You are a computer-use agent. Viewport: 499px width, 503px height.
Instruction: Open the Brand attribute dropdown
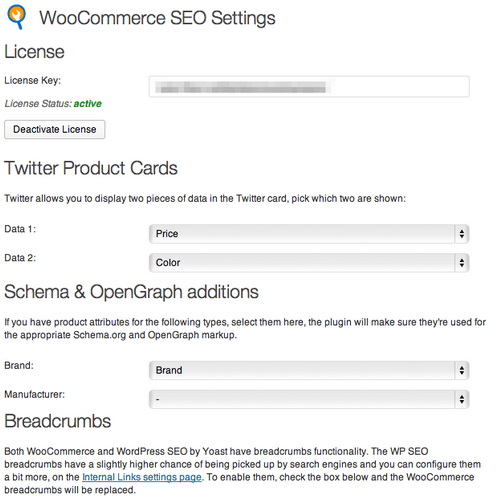tap(309, 370)
